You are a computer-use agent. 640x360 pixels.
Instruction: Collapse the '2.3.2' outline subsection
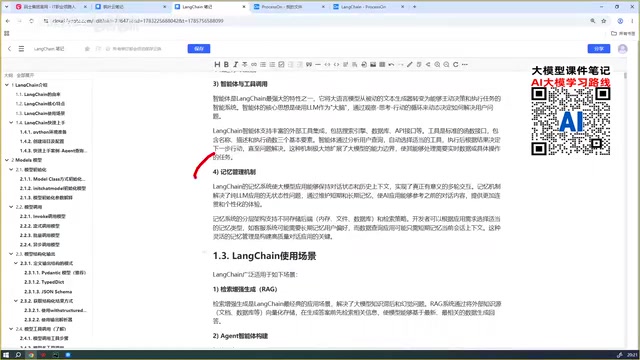16,301
